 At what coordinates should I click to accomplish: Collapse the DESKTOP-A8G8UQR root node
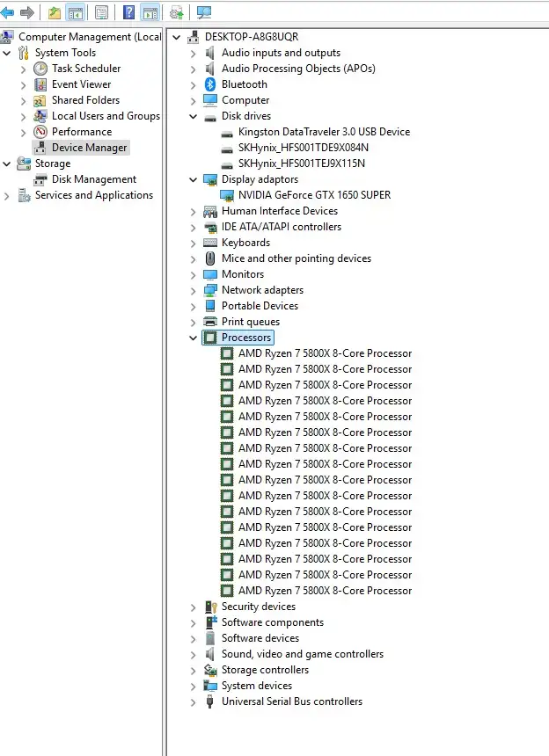pos(177,37)
